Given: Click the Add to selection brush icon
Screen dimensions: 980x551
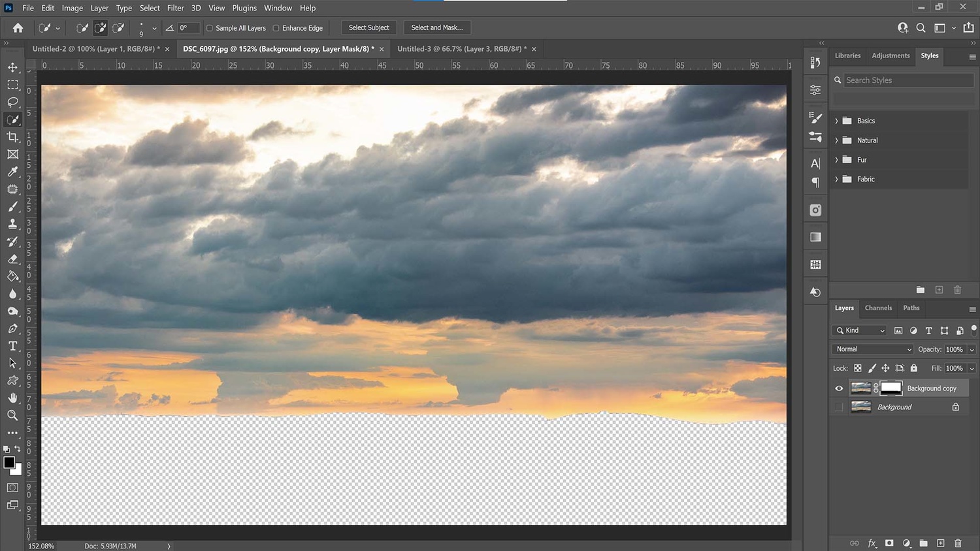Looking at the screenshot, I should [x=100, y=27].
